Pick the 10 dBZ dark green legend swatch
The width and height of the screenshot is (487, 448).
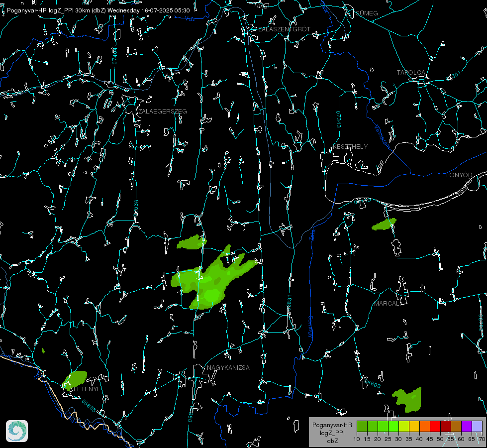362,426
